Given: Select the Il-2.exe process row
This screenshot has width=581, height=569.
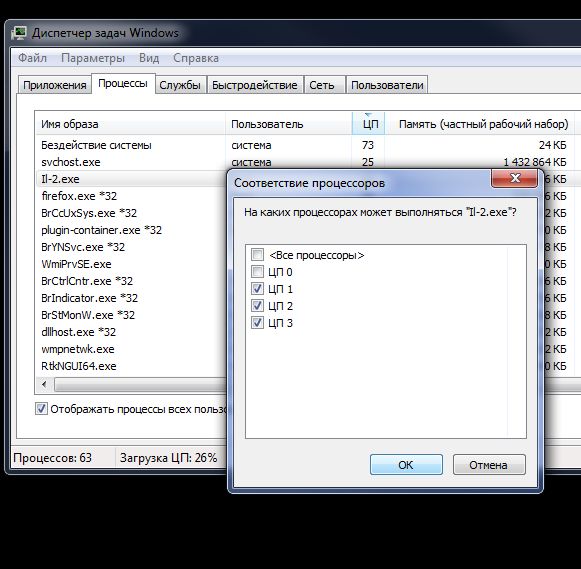Looking at the screenshot, I should click(132, 179).
